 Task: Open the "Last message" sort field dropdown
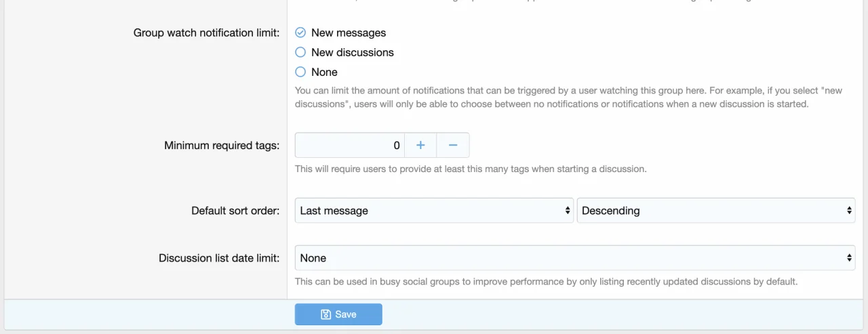pos(427,211)
